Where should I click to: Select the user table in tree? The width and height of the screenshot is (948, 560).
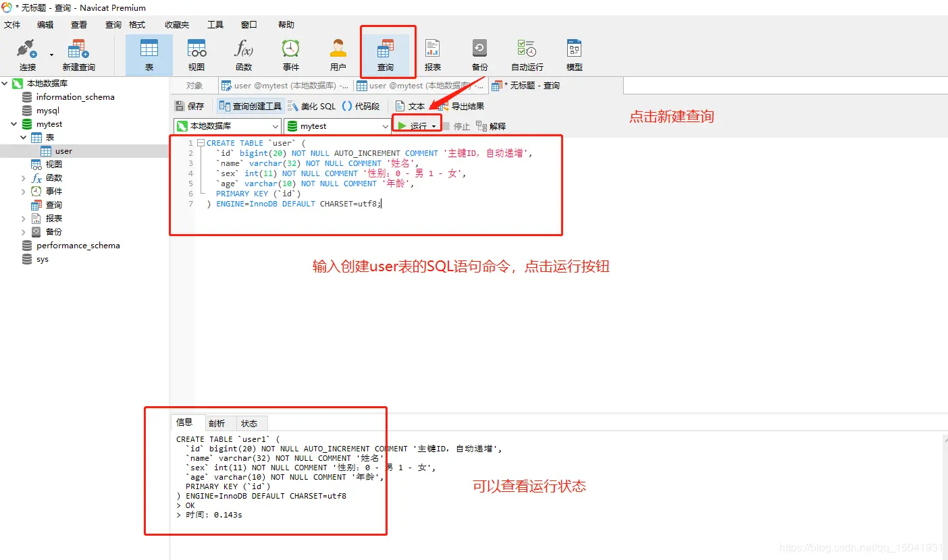(x=63, y=151)
